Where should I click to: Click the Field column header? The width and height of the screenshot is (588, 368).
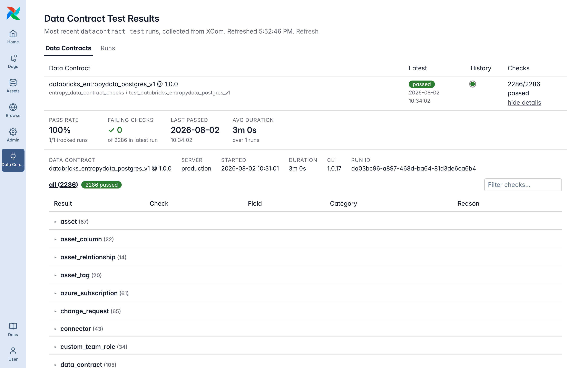coord(255,203)
